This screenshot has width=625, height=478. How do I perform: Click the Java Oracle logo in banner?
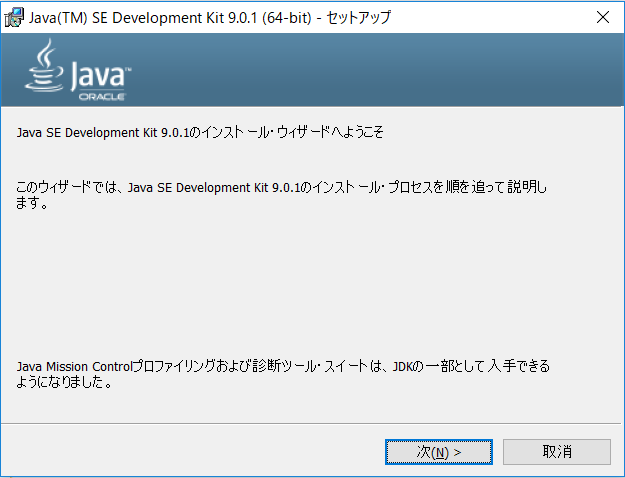[78, 69]
